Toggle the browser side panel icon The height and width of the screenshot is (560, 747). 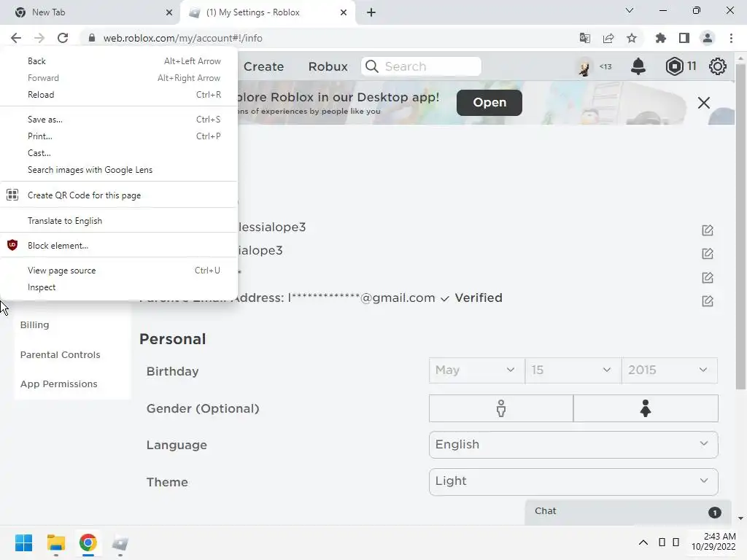pyautogui.click(x=684, y=38)
